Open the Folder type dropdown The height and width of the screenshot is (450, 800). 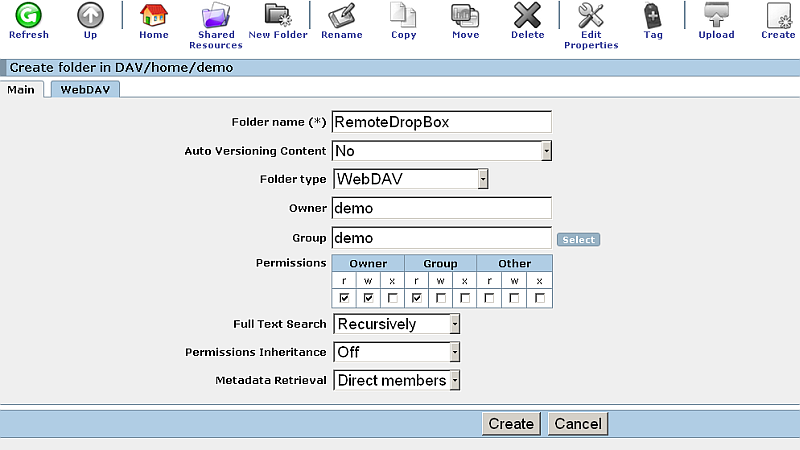[483, 180]
